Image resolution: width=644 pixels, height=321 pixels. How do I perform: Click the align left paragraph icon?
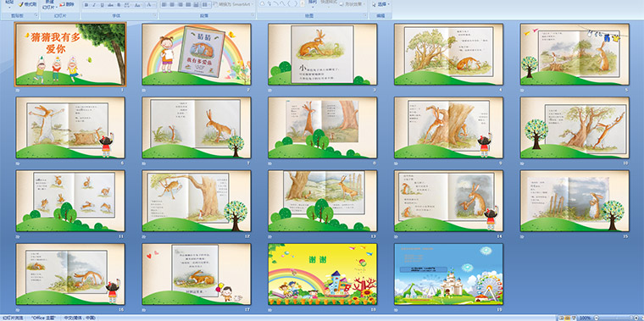click(x=164, y=5)
